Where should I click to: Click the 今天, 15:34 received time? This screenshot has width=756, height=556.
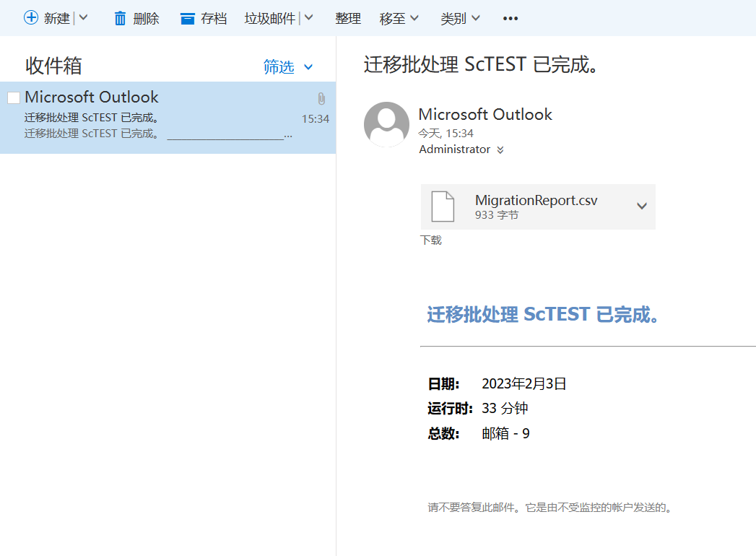click(446, 133)
